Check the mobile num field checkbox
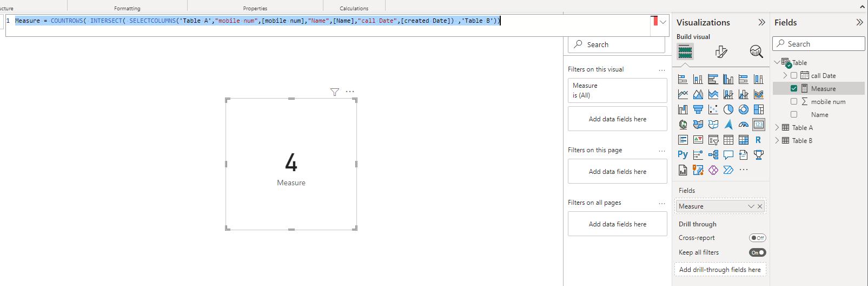This screenshot has width=868, height=286. (x=794, y=102)
